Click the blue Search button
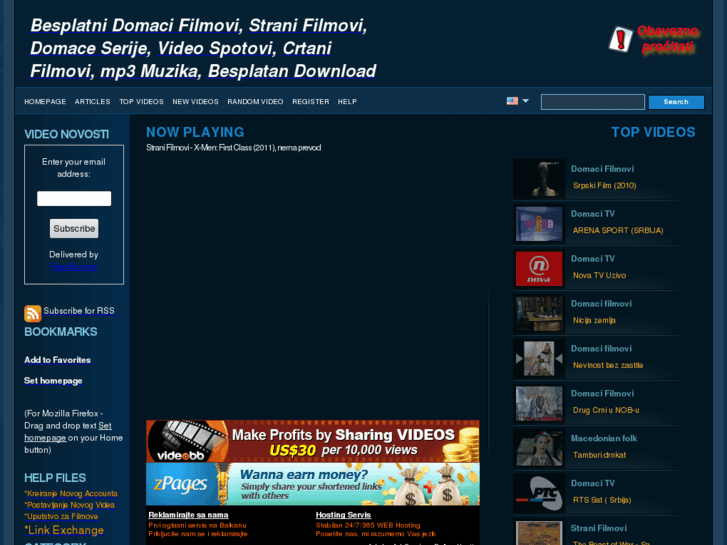The height and width of the screenshot is (545, 727). (676, 102)
